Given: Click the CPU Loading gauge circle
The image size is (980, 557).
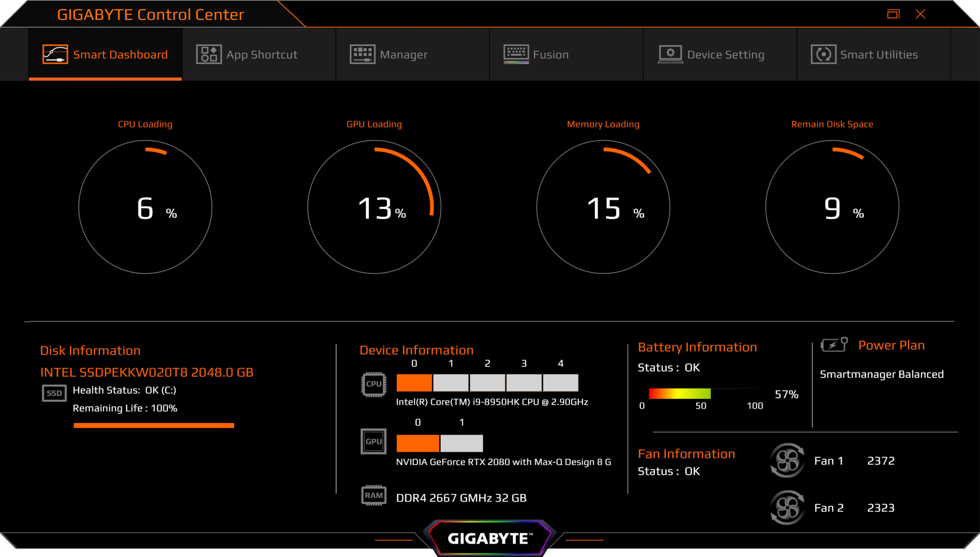Looking at the screenshot, I should tap(145, 207).
